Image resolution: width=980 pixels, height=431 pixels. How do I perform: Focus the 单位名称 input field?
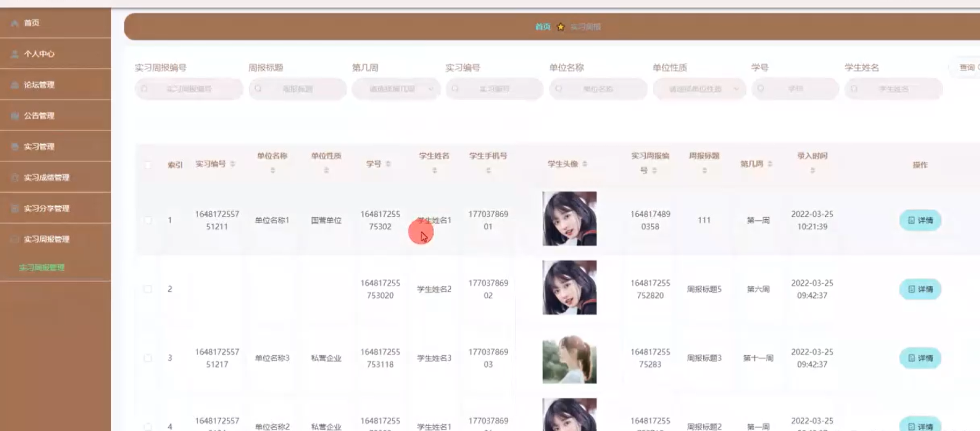[598, 89]
